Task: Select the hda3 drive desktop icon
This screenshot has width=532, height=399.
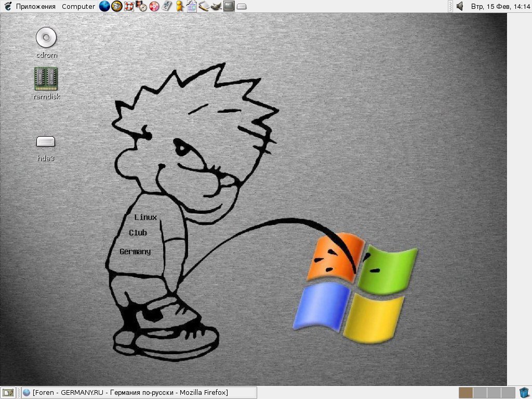Action: point(46,148)
